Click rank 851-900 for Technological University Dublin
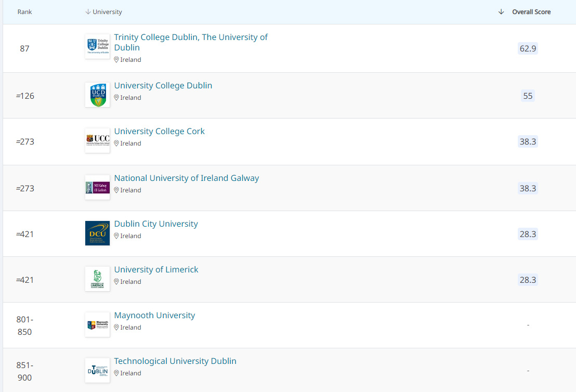This screenshot has width=576, height=392. pyautogui.click(x=24, y=371)
